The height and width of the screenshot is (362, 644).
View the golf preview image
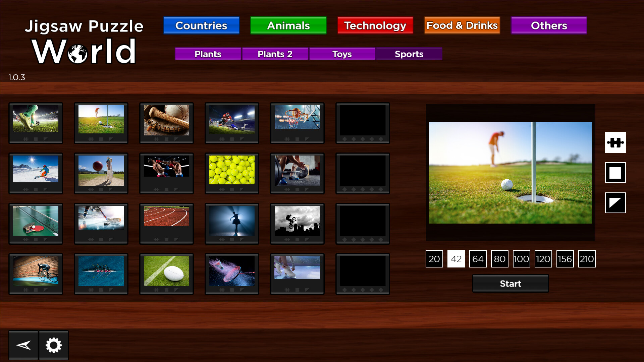coord(510,174)
